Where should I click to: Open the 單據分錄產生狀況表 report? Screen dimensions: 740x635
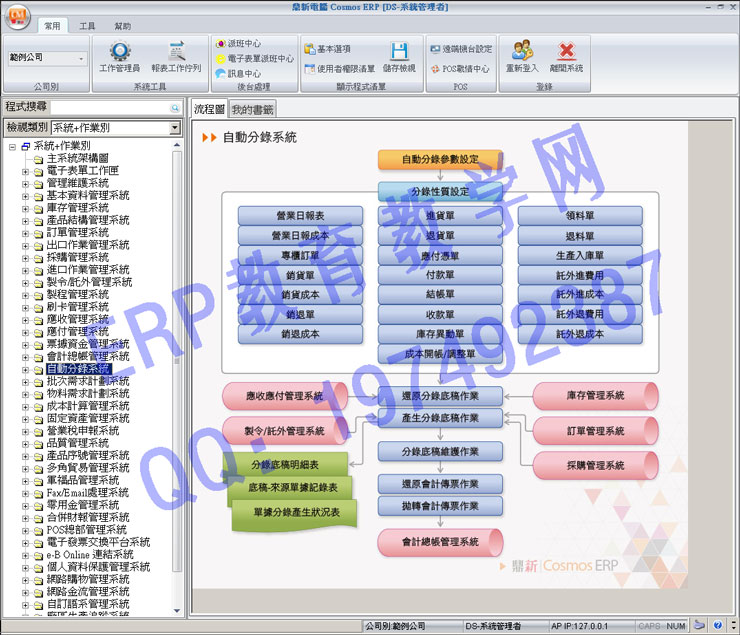[296, 513]
